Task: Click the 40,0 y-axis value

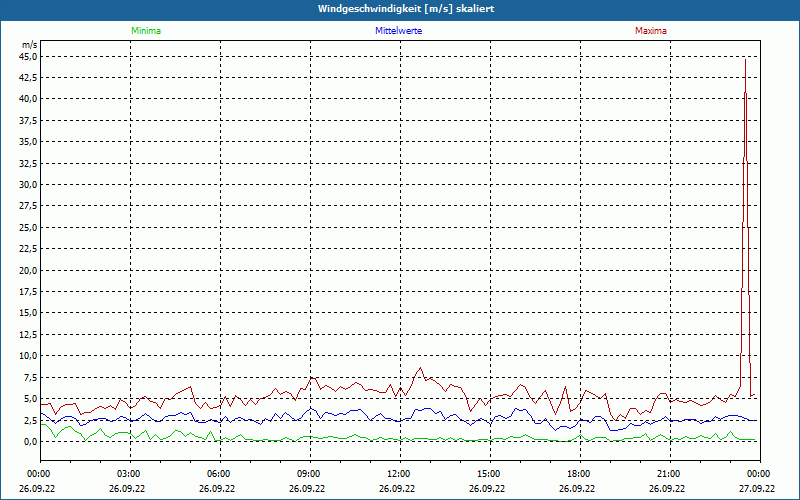Action: pos(29,99)
